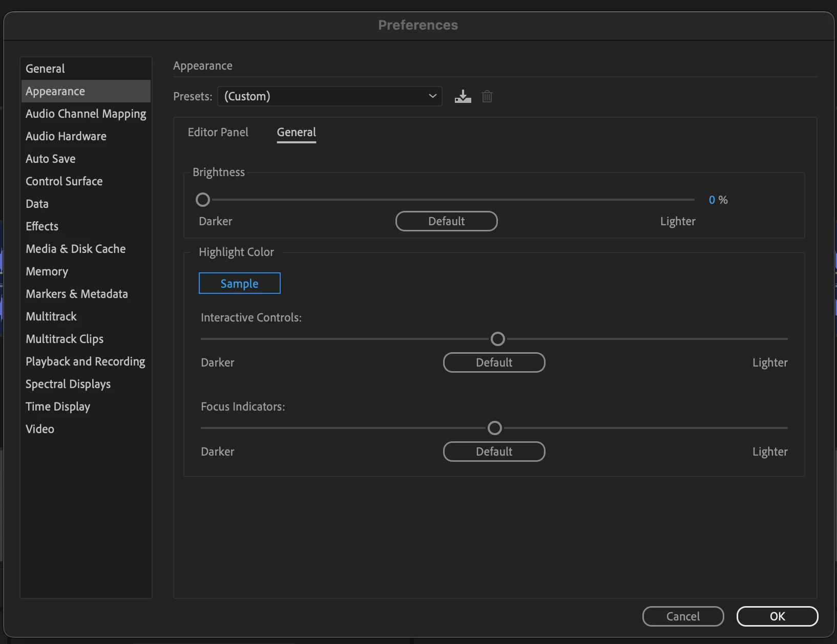This screenshot has width=837, height=644.
Task: Confirm preferences with OK
Action: click(777, 616)
